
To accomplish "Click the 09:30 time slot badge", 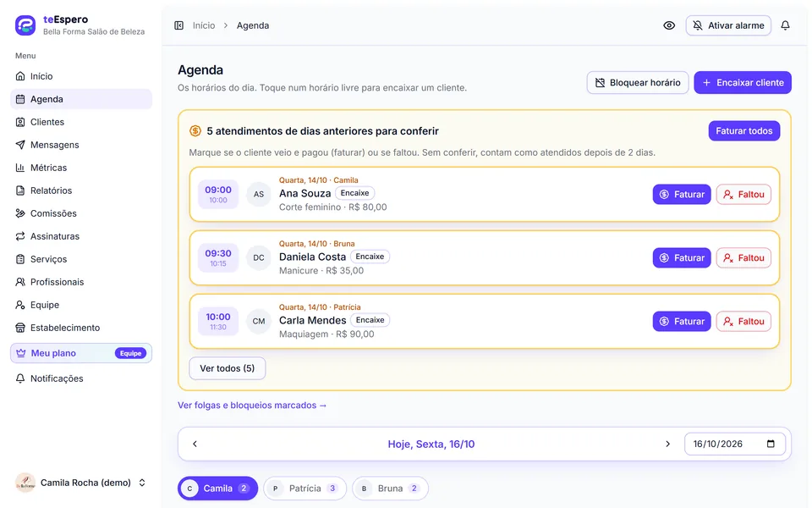I will (x=218, y=257).
